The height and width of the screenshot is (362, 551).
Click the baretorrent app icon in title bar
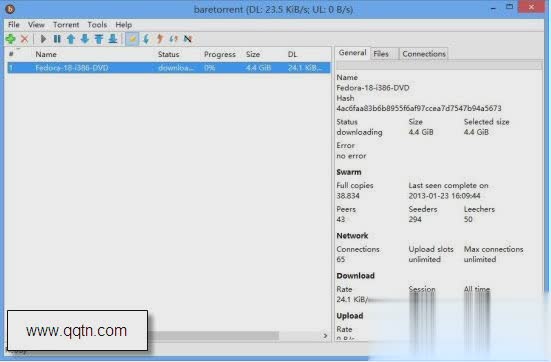[10, 9]
